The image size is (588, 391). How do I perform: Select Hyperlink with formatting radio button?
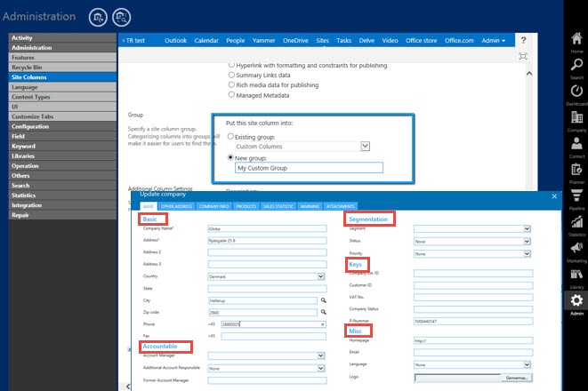point(231,65)
